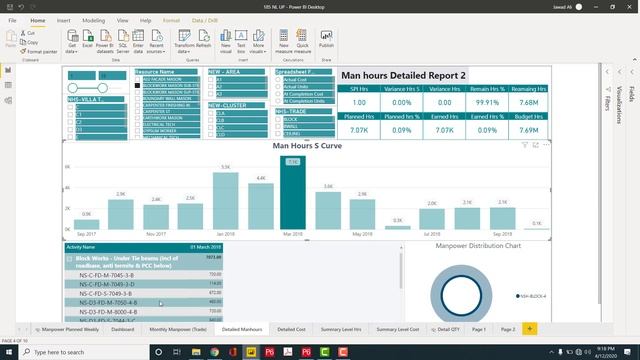The width and height of the screenshot is (640, 360).
Task: Publish the report
Action: pos(326,39)
